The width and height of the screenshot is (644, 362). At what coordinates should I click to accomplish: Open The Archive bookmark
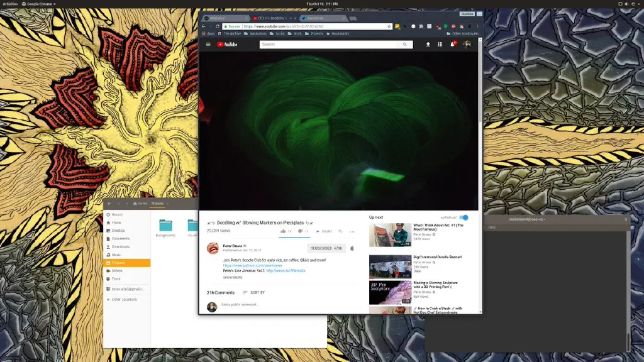(230, 34)
